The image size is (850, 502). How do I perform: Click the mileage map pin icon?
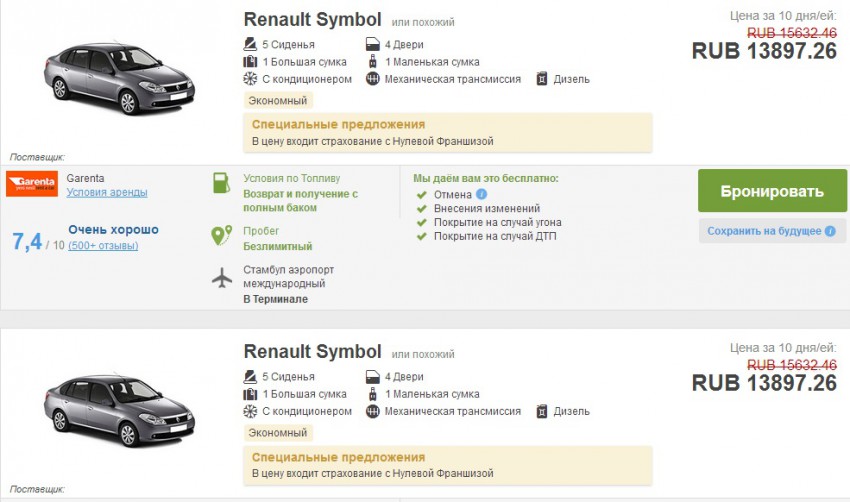tap(221, 236)
